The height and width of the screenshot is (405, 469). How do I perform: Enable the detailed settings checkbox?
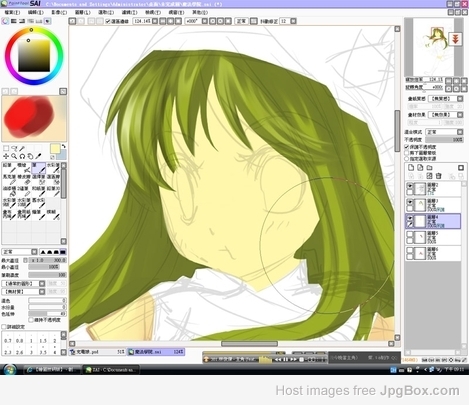click(4, 327)
